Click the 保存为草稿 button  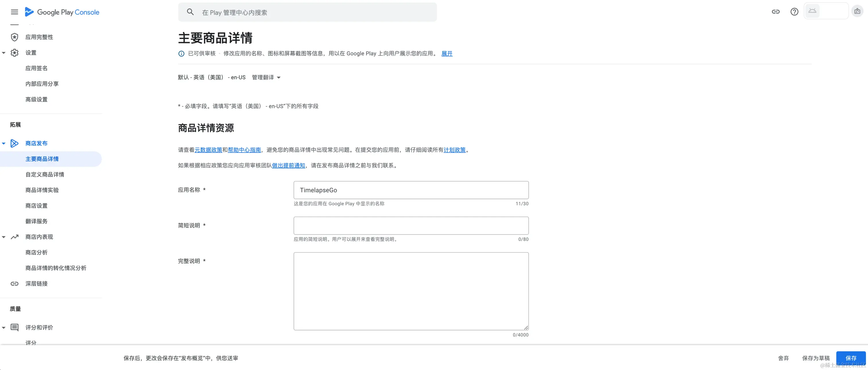click(x=816, y=358)
